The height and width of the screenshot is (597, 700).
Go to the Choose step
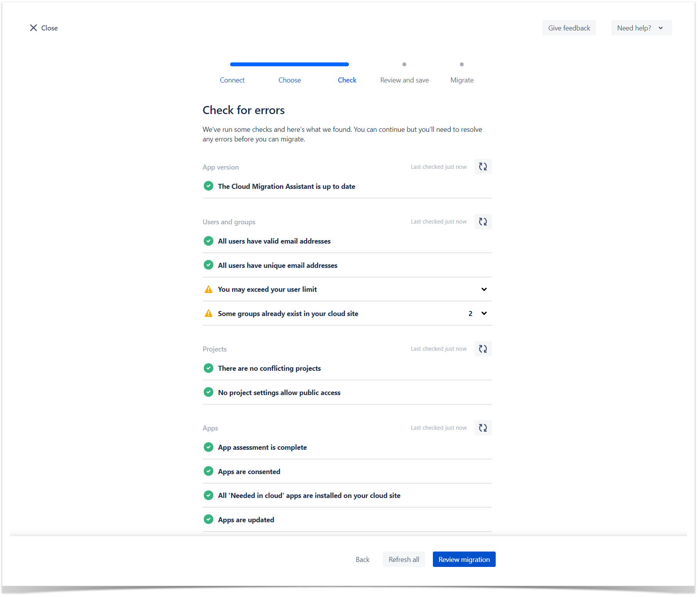(289, 80)
